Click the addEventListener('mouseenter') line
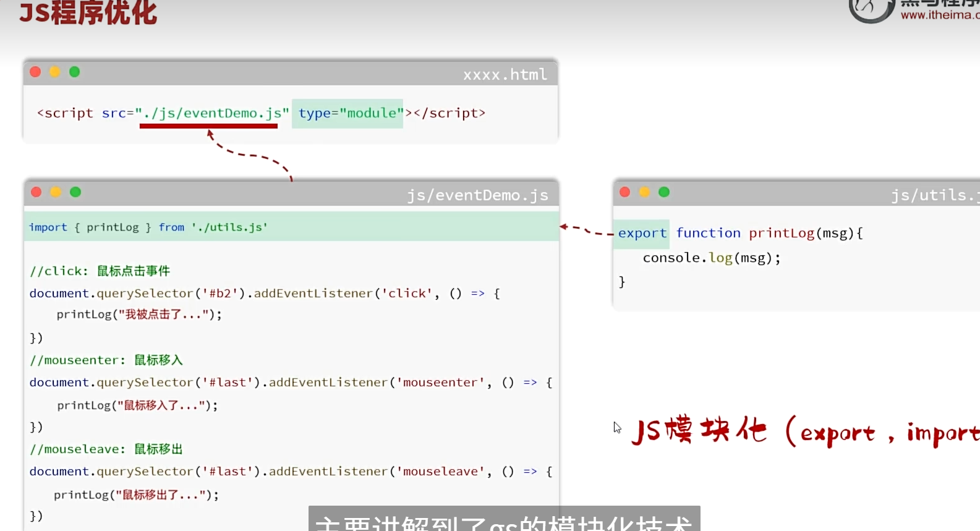This screenshot has width=980, height=531. pos(291,383)
